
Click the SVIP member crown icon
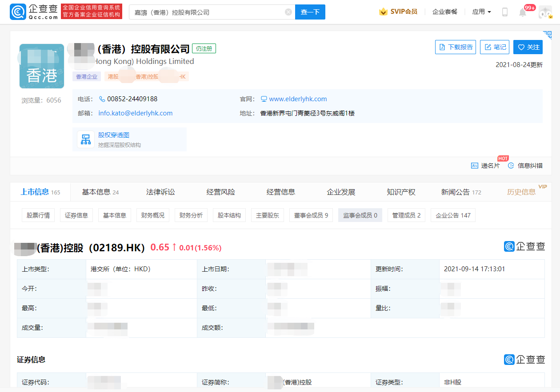tap(383, 12)
